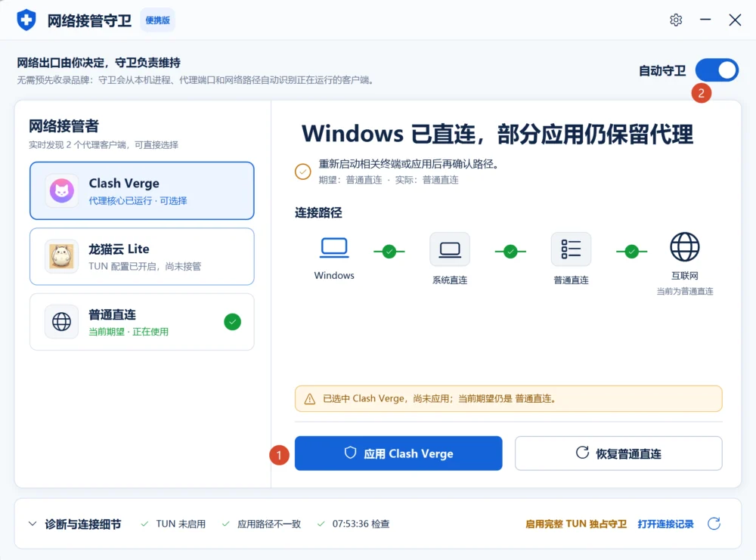Close the 网络接管守卫 window

click(x=735, y=20)
